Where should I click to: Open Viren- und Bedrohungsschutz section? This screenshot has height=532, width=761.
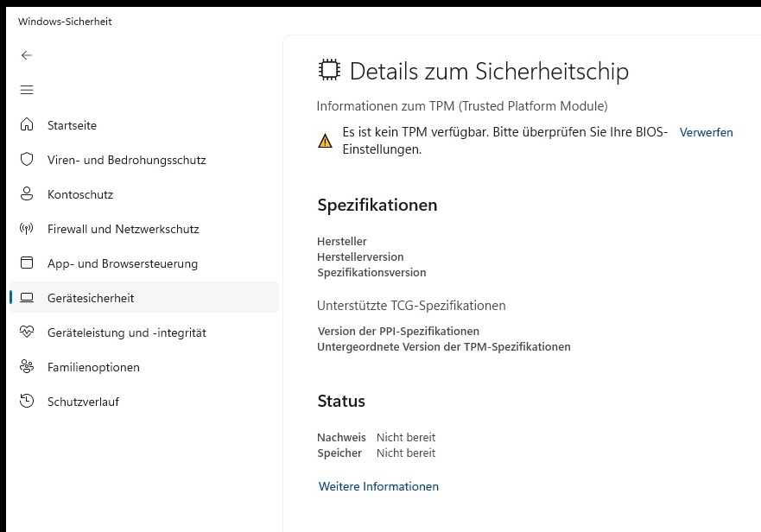point(126,160)
